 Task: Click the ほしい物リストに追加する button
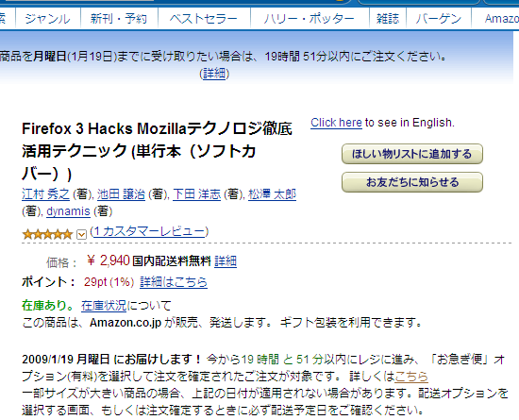412,154
